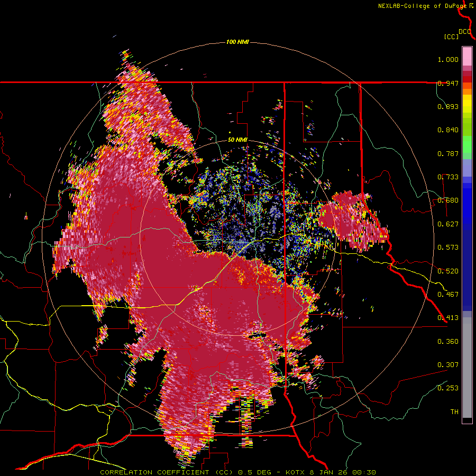Click the TH threshold label

[454, 412]
